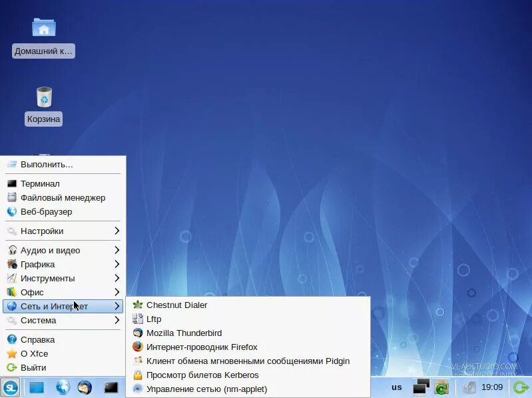This screenshot has height=398, width=532.
Task: Click the Файловый менеджер menu icon
Action: click(12, 197)
